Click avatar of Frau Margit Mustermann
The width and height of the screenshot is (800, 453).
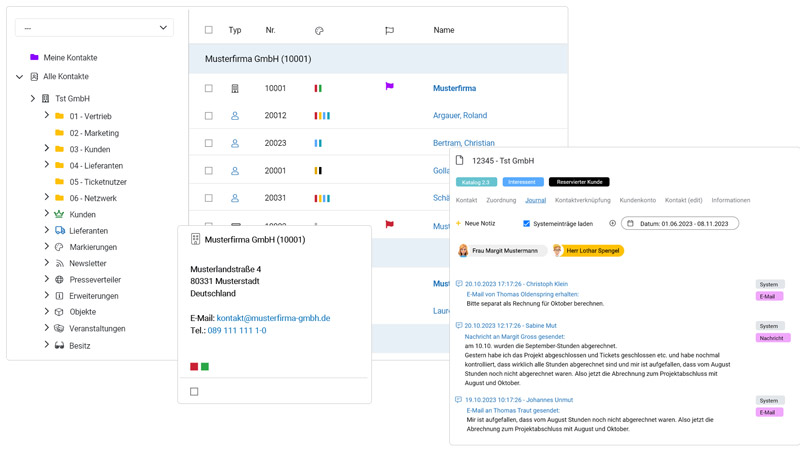[x=463, y=250]
